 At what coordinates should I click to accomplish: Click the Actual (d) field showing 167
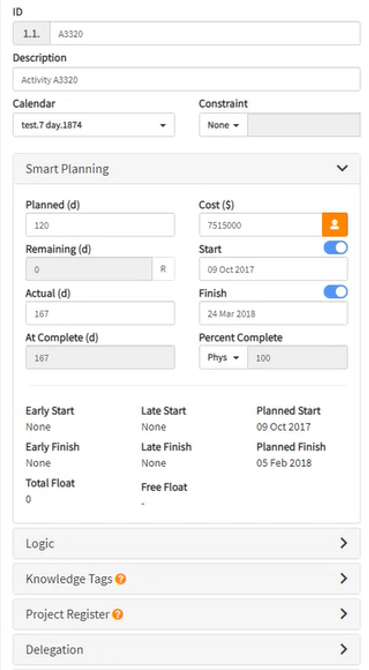tap(100, 313)
